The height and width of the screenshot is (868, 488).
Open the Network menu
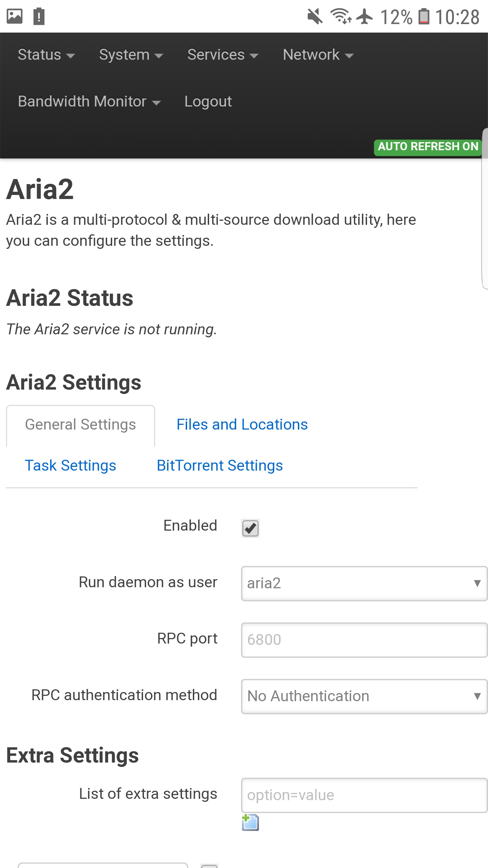pyautogui.click(x=318, y=55)
